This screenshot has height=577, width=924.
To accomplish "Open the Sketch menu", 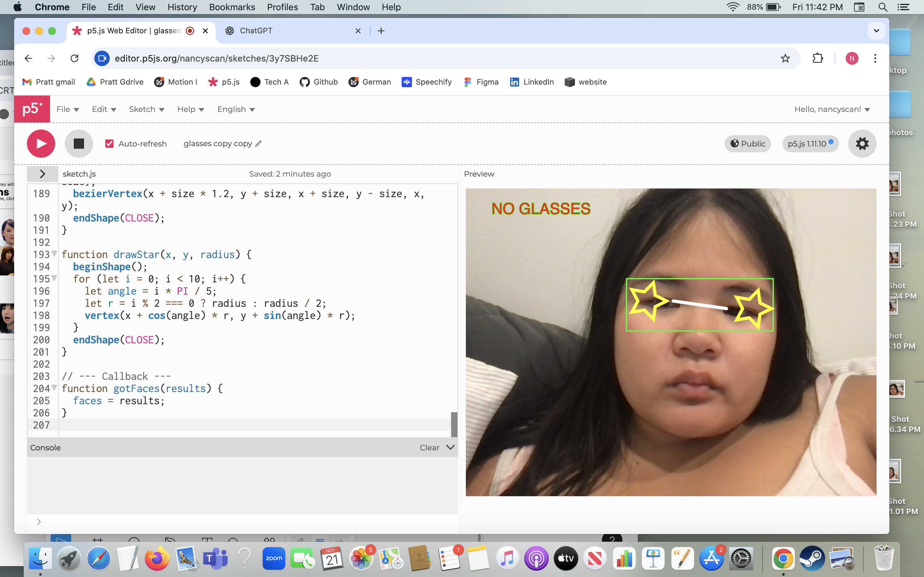I will (x=146, y=109).
